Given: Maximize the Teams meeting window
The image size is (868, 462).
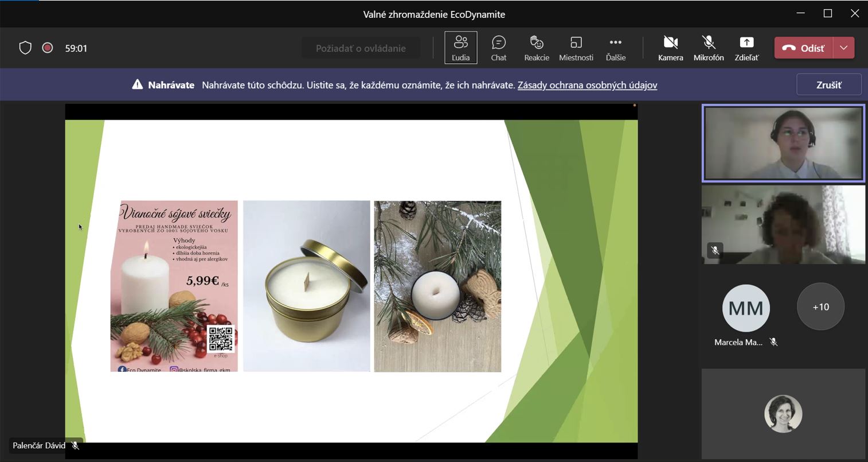Looking at the screenshot, I should tap(828, 14).
